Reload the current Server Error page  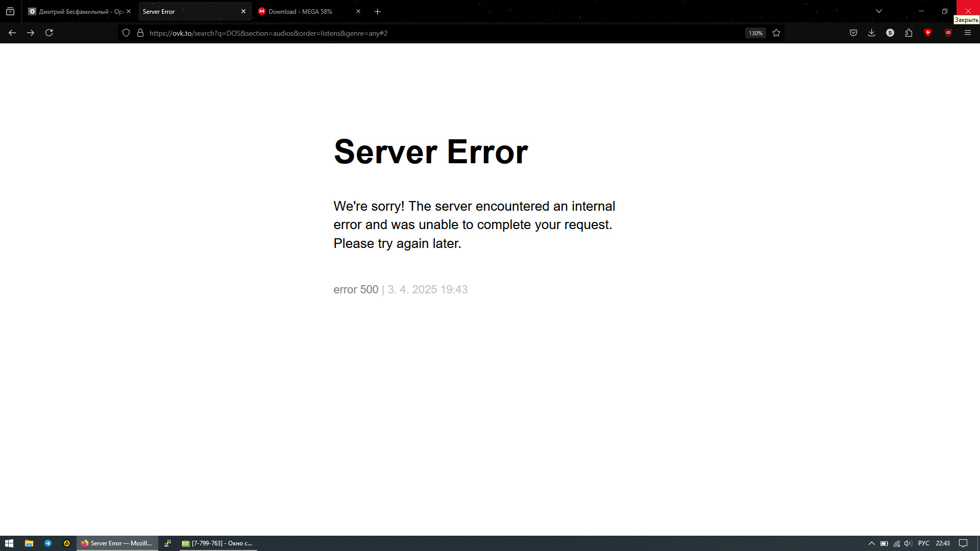coord(49,33)
